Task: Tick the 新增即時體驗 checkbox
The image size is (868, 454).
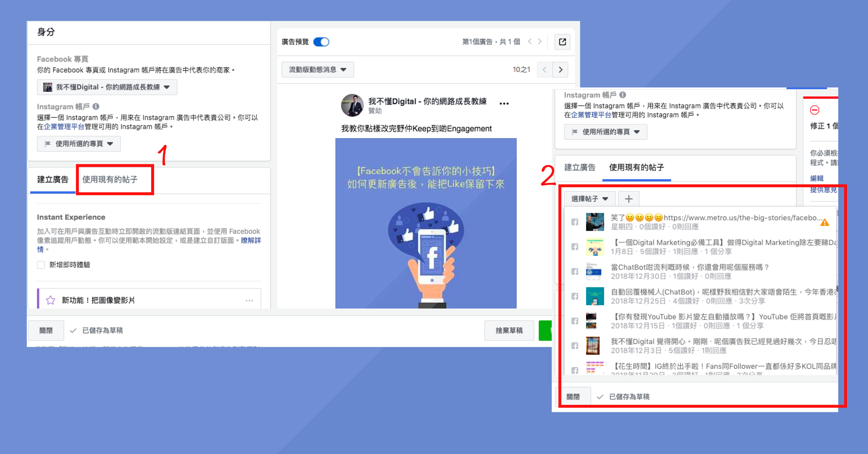Action: click(x=41, y=265)
